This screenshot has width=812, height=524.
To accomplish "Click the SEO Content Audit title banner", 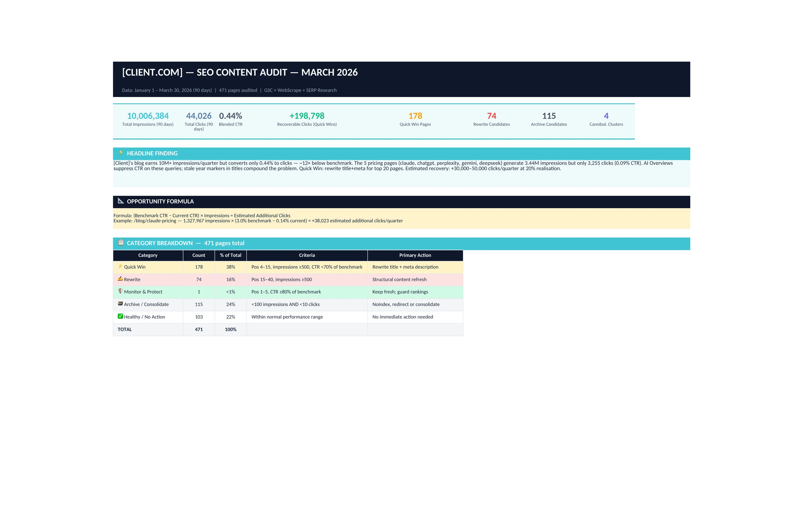I will [x=240, y=73].
